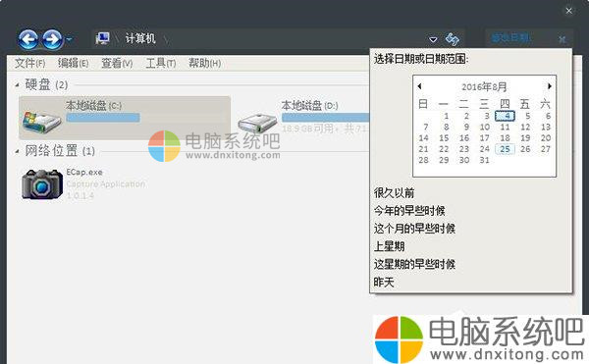This screenshot has width=589, height=364.
Task: Collapse the 硬盘 (2) group
Action: click(17, 85)
